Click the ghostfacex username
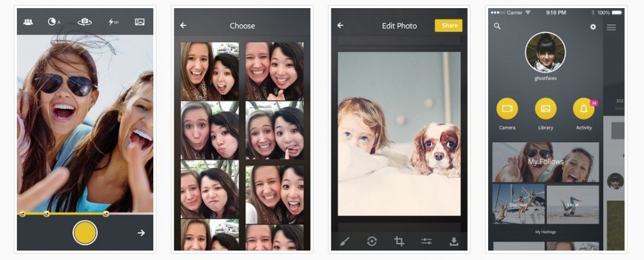Image resolution: width=644 pixels, height=260 pixels. pos(545,78)
